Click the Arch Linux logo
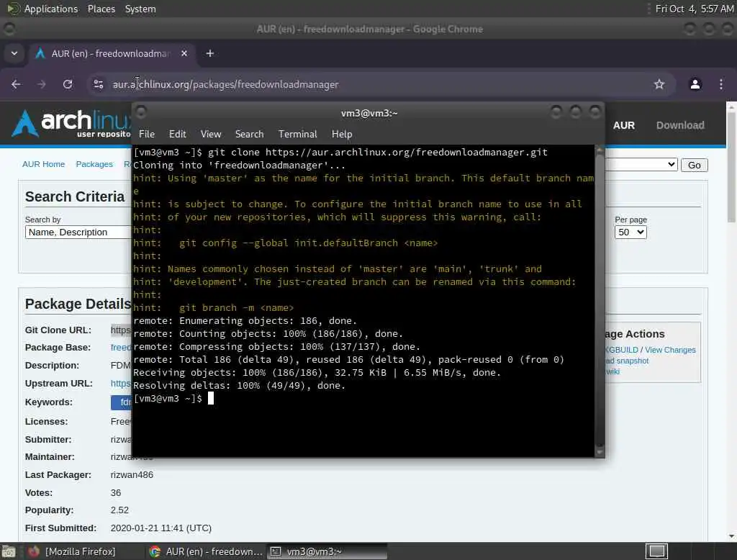This screenshot has width=737, height=560. click(x=71, y=123)
